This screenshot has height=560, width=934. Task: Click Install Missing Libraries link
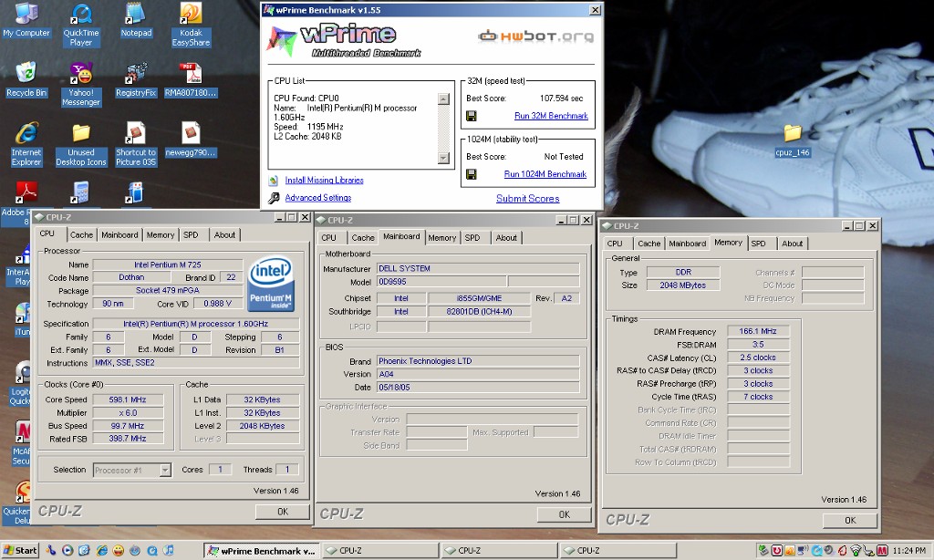[324, 180]
